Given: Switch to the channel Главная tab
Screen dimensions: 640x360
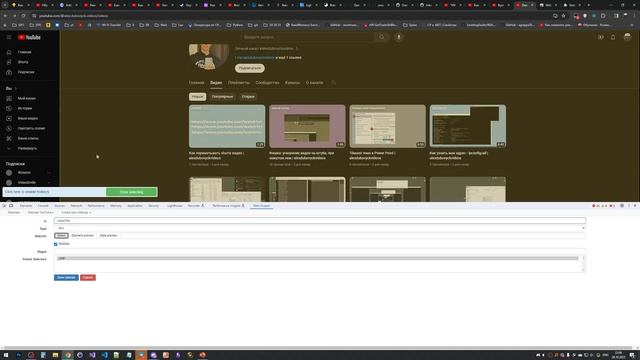Looking at the screenshot, I should 196,83.
